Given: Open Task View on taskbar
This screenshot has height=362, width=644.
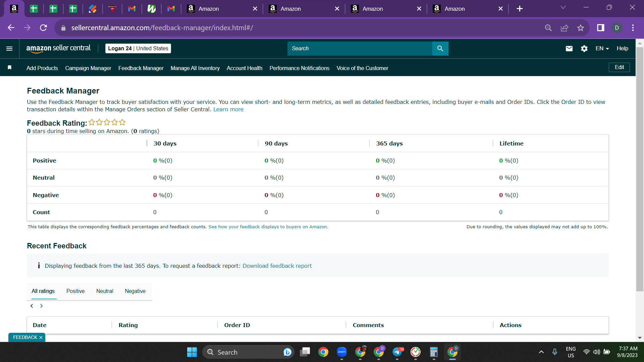Looking at the screenshot, I should (x=305, y=352).
